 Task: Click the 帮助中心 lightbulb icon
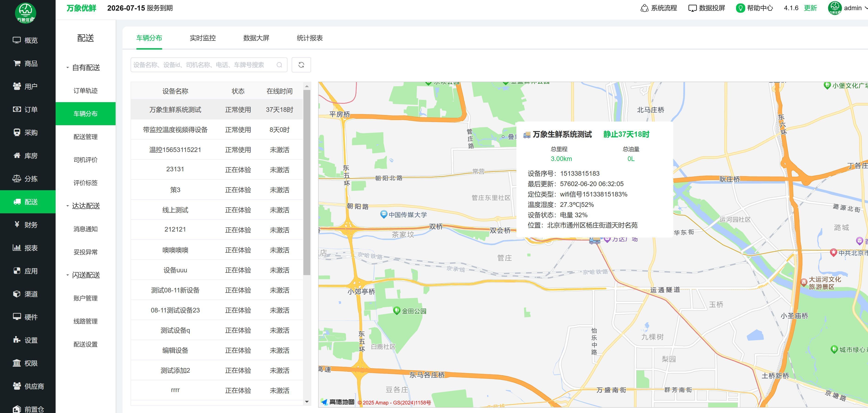[740, 8]
